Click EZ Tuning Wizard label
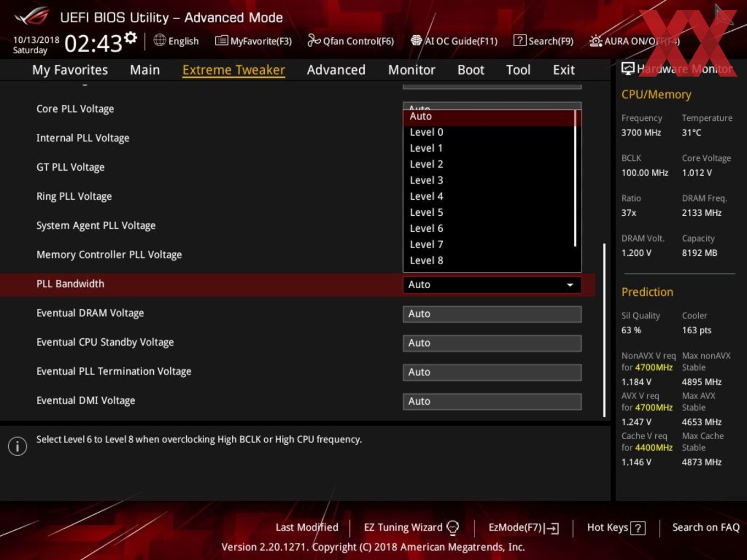The image size is (747, 560). (403, 527)
